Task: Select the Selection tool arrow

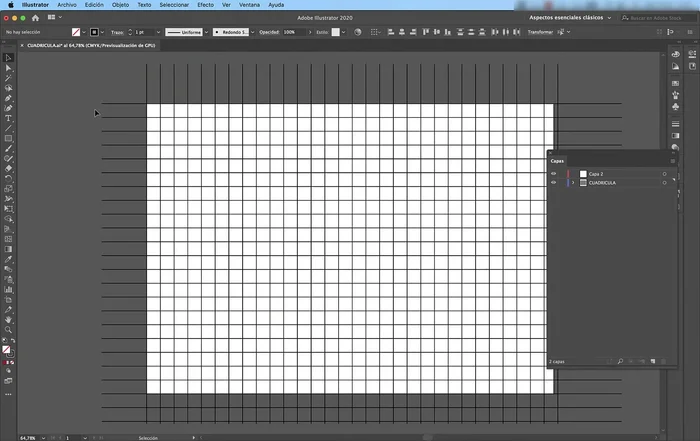Action: [8, 58]
